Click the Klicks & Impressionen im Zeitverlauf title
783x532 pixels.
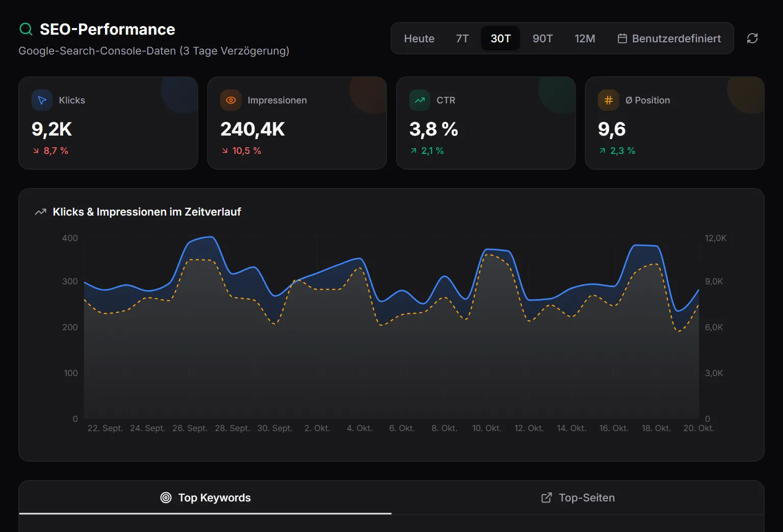click(x=147, y=212)
